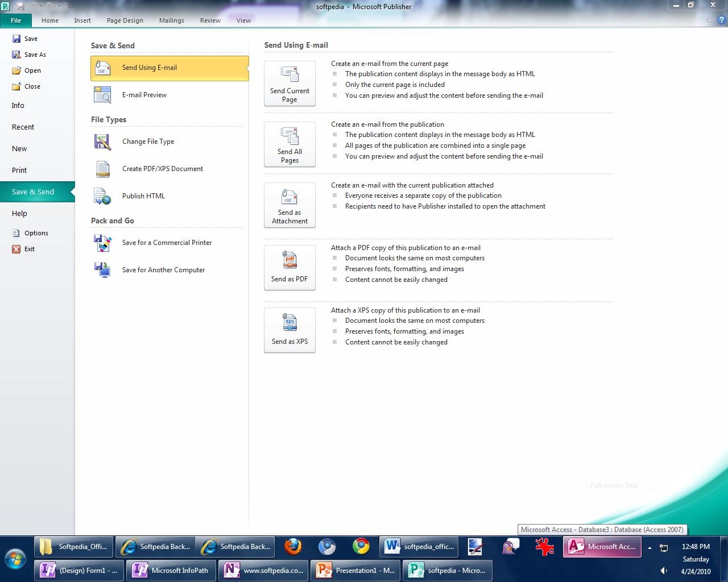
Task: Click the Send Current Page icon button
Action: coord(289,84)
